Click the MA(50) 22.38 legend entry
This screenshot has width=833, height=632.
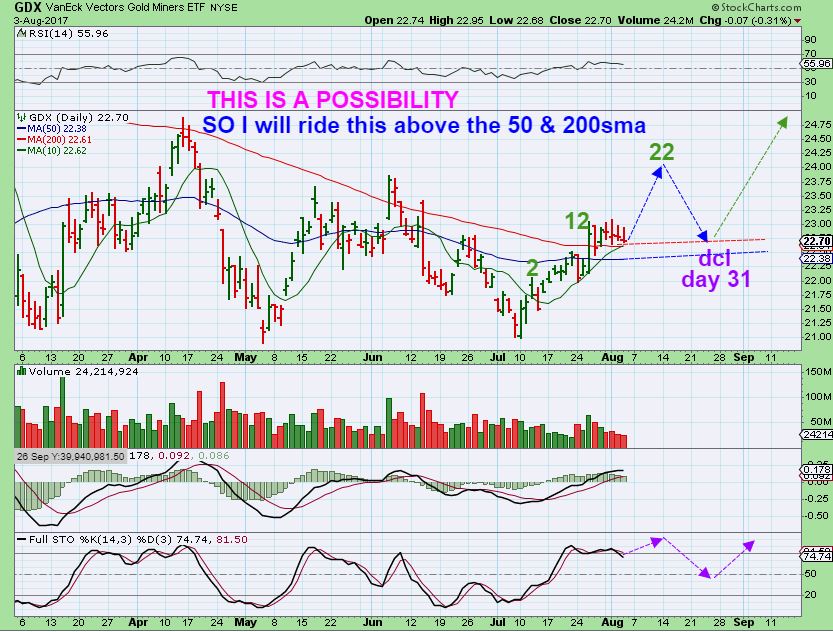[x=52, y=129]
